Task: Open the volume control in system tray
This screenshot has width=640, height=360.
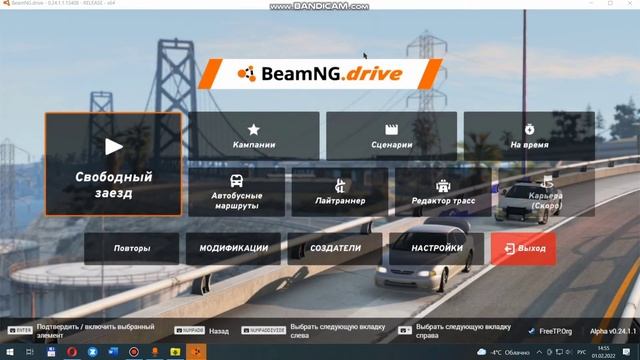Action: pos(568,352)
